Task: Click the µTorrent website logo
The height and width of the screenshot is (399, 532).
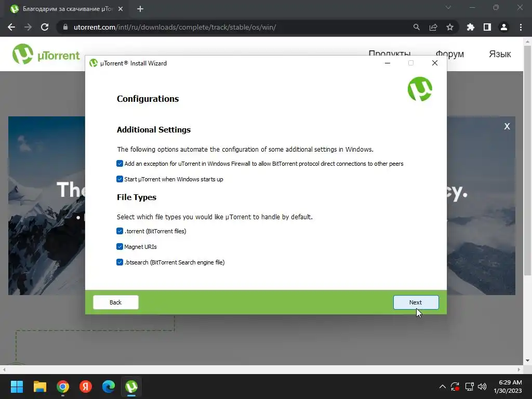Action: pos(46,54)
